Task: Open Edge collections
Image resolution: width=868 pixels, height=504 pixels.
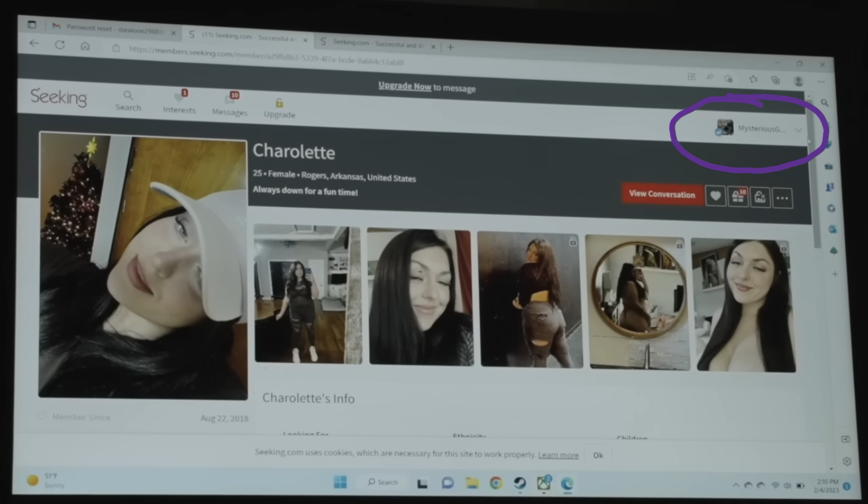Action: pyautogui.click(x=775, y=80)
